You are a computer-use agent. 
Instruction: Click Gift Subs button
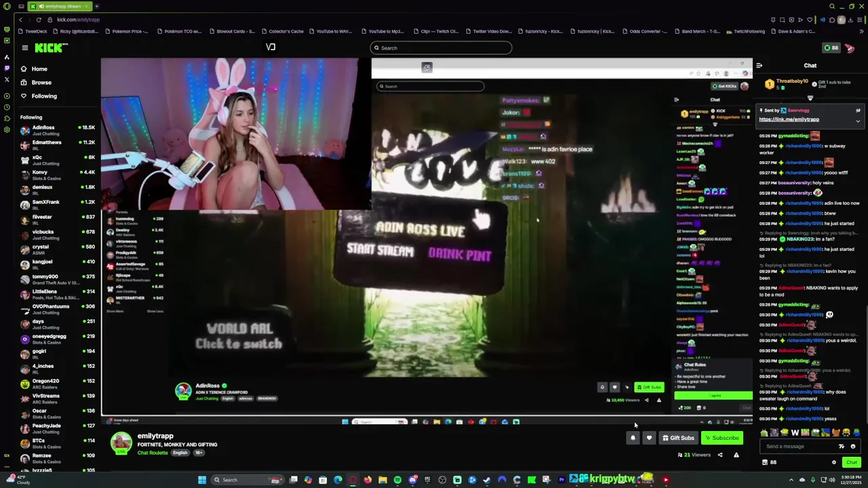click(678, 438)
